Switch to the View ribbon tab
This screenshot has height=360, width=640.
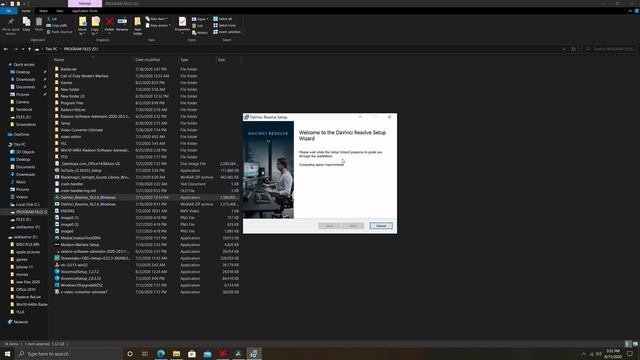click(x=60, y=11)
